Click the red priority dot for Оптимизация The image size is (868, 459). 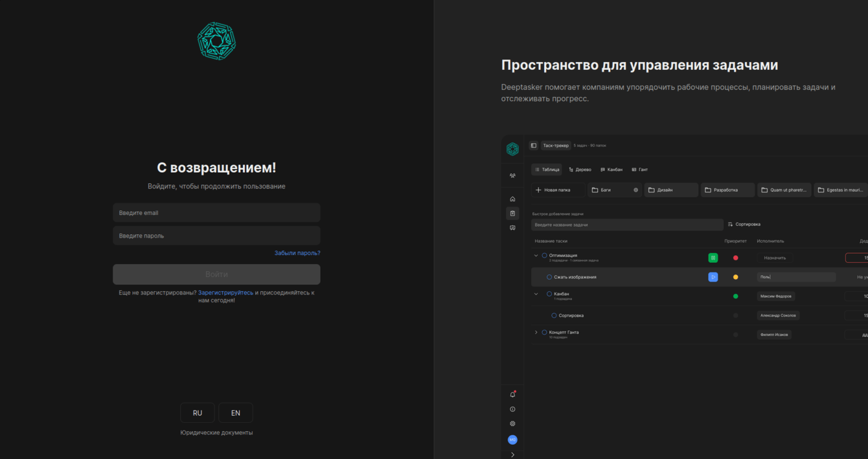click(x=735, y=258)
